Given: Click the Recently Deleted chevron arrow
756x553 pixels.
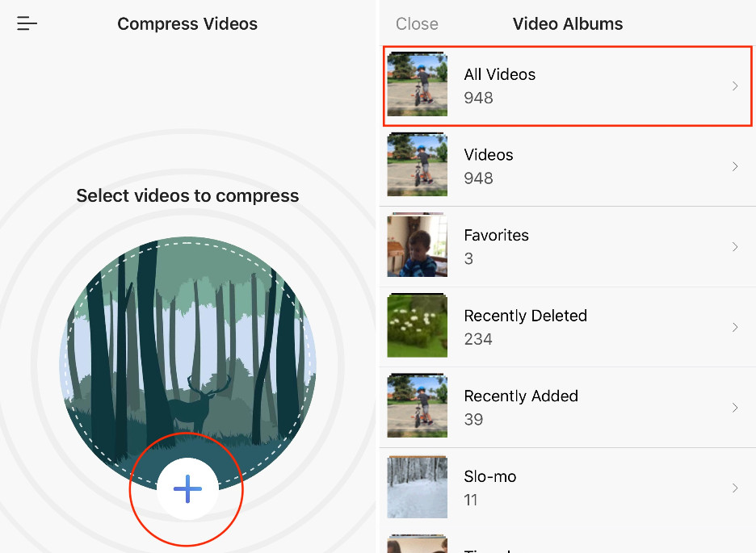Looking at the screenshot, I should [x=735, y=327].
